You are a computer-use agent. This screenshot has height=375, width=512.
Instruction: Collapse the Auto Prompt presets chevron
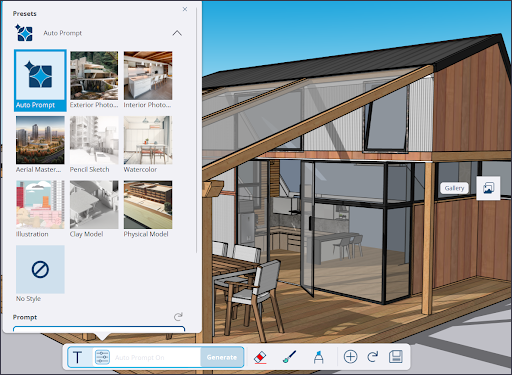pos(177,33)
